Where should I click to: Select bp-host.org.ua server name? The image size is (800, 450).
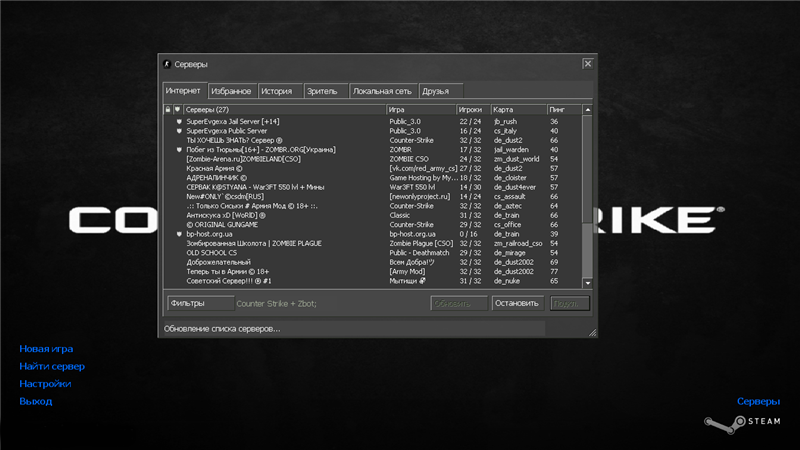click(209, 234)
